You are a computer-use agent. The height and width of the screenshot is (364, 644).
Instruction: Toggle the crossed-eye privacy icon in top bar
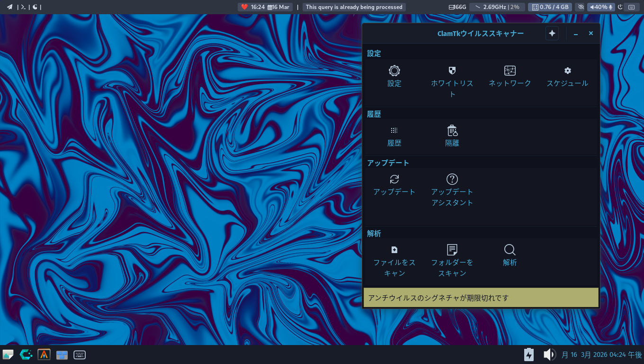[581, 7]
